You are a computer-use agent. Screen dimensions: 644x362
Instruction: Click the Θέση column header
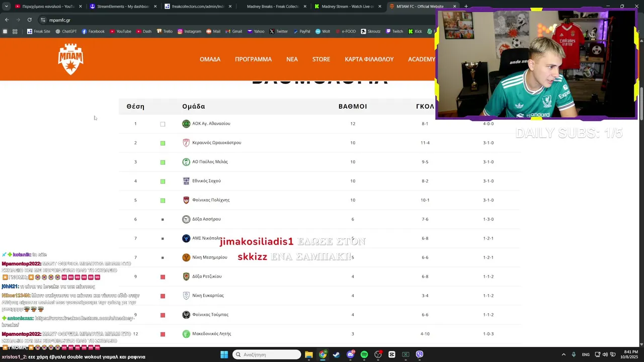135,107
